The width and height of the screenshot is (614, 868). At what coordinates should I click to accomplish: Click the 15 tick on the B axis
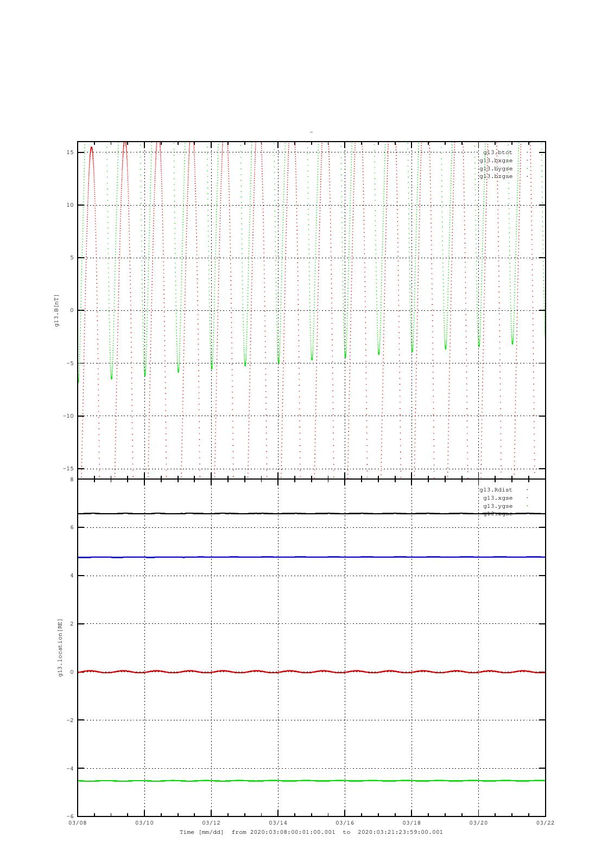(71, 152)
